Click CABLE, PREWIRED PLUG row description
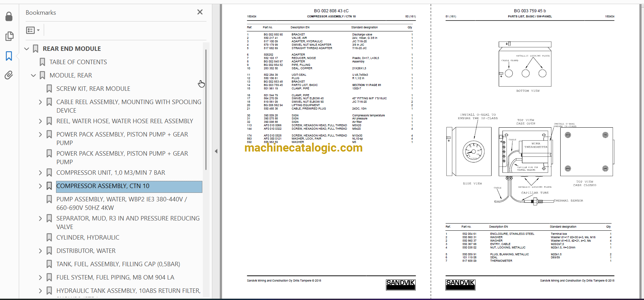The image size is (644, 300). pos(309,109)
